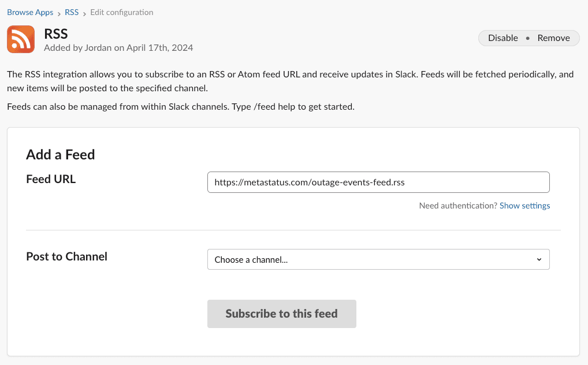Screen dimensions: 588x365
Task: Click Subscribe to this feed button
Action: click(x=281, y=314)
